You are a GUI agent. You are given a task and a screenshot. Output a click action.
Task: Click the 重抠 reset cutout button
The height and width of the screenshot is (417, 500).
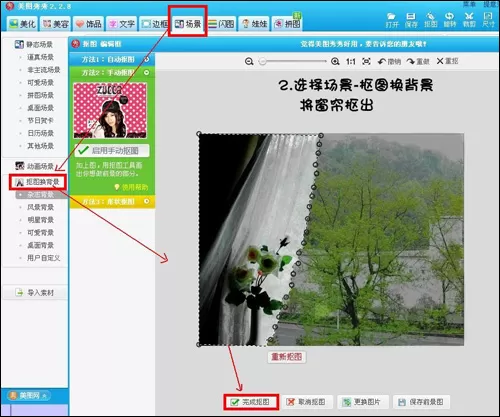pos(447,61)
